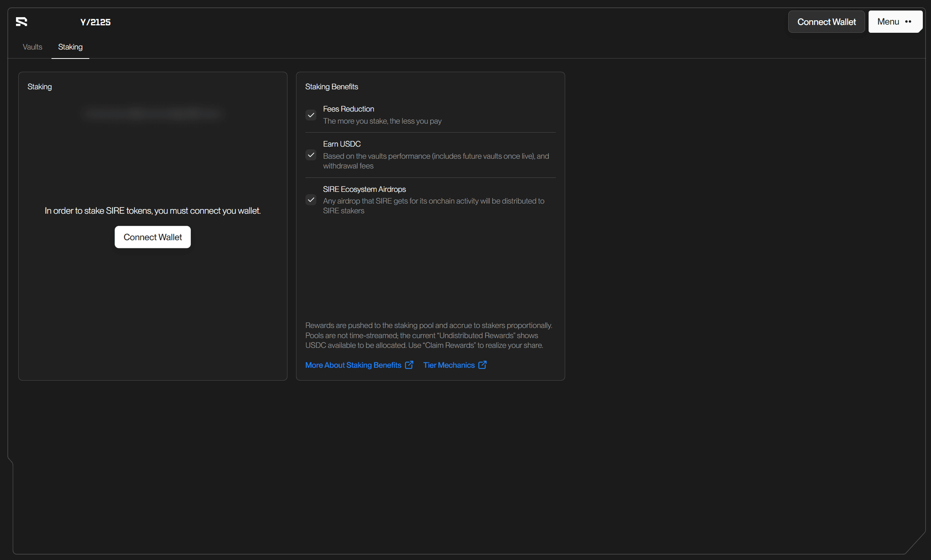Click the Fees Reduction benefit title
This screenshot has width=931, height=560.
click(x=348, y=109)
